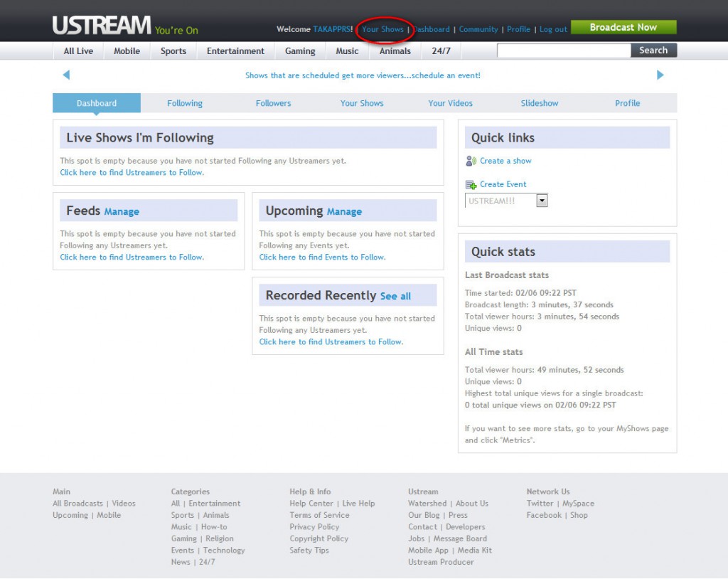Click the right announcement arrow

[660, 75]
